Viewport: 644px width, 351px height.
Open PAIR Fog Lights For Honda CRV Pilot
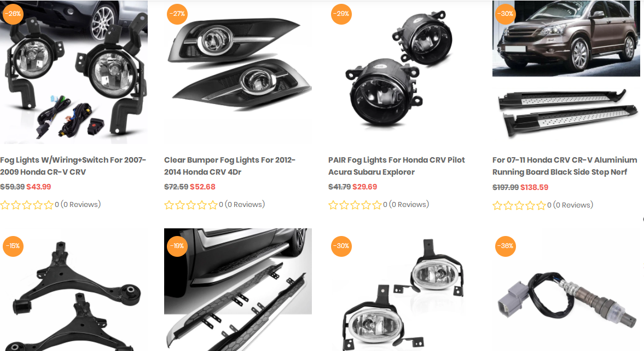tap(396, 165)
